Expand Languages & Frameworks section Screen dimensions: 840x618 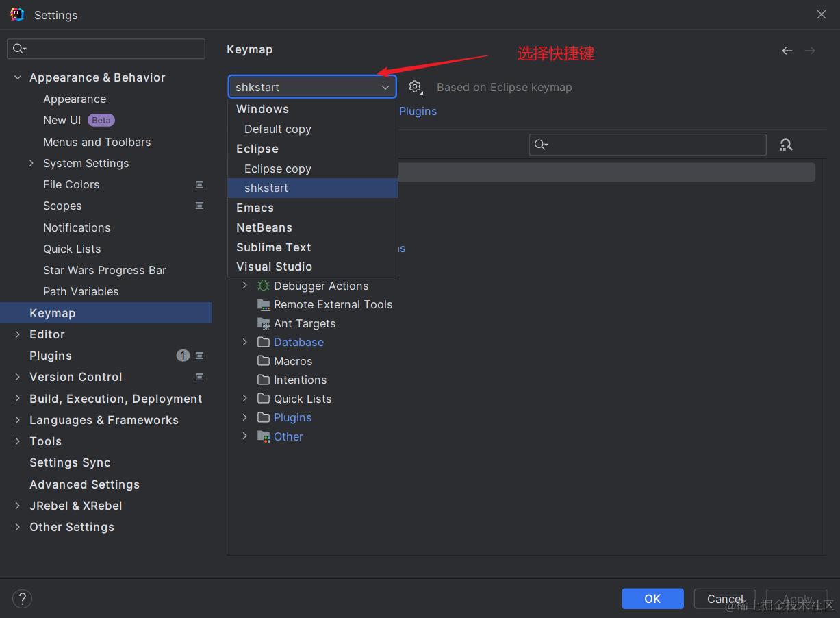[18, 420]
